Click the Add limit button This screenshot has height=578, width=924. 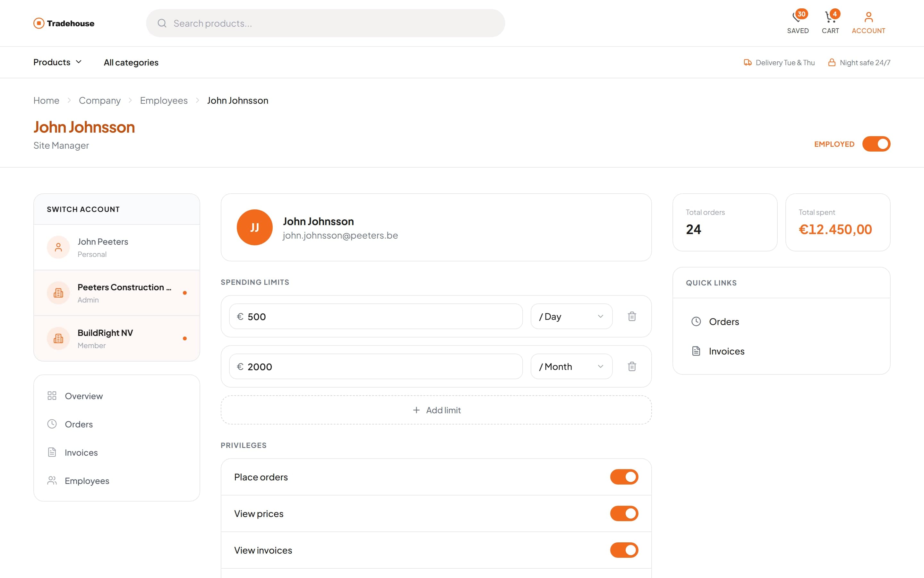point(436,410)
